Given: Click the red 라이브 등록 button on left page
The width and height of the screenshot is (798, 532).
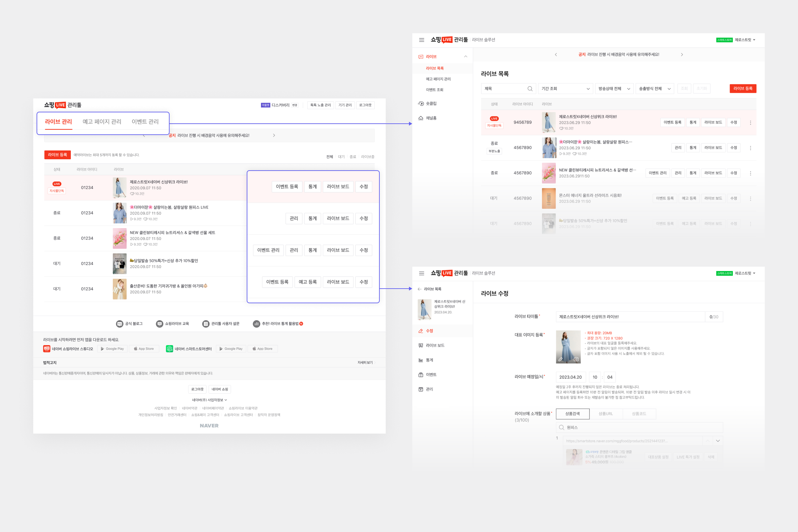Looking at the screenshot, I should click(57, 155).
